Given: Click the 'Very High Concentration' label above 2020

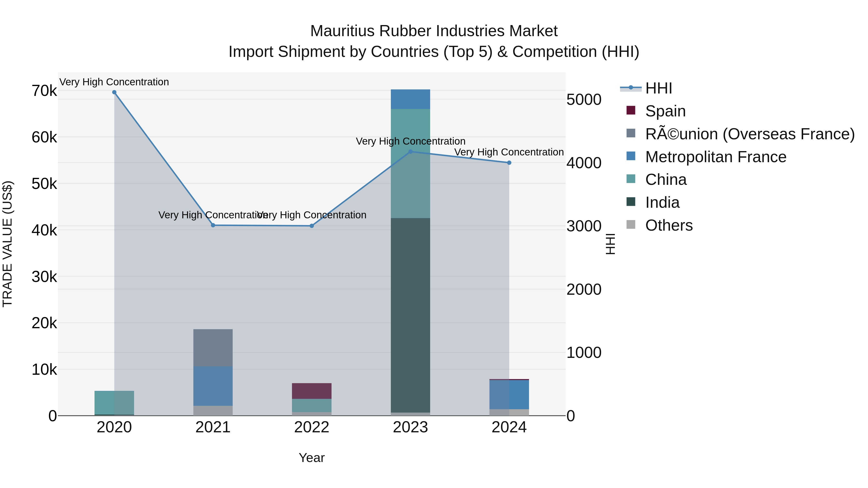Looking at the screenshot, I should click(114, 82).
